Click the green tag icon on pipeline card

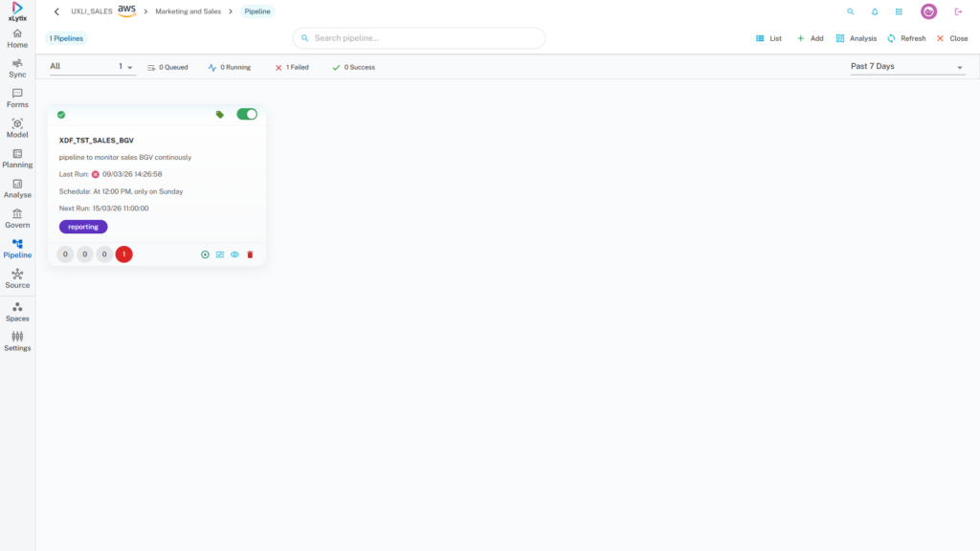point(220,114)
